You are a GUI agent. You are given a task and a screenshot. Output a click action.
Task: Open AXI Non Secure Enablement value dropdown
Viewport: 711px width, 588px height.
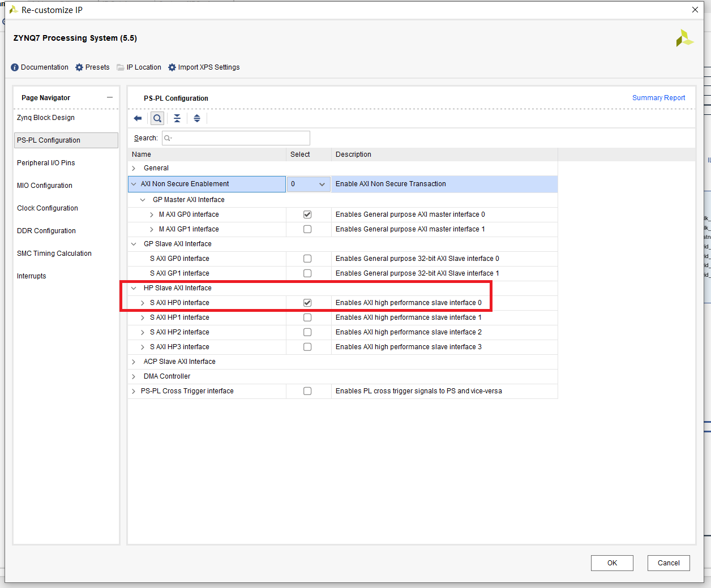click(309, 184)
